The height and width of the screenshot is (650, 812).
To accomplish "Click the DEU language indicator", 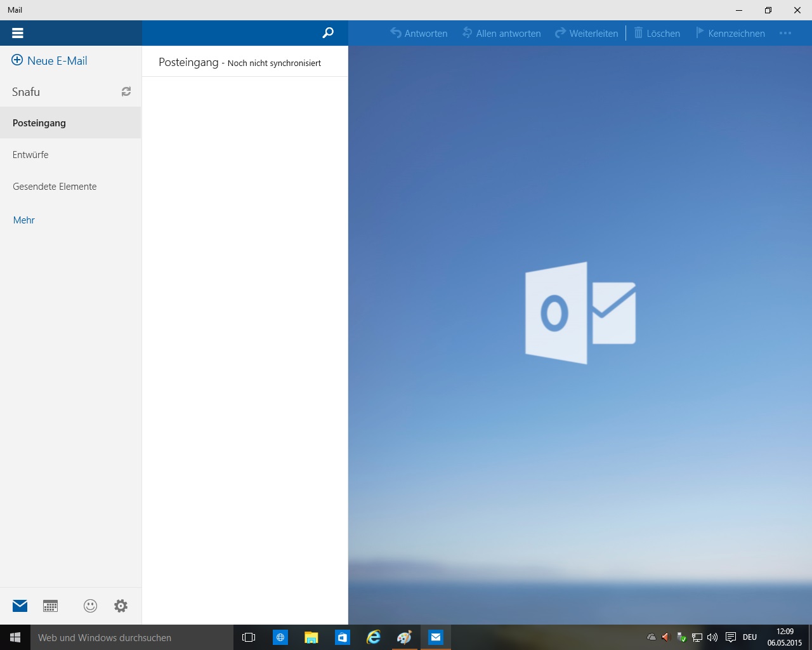I will [750, 637].
